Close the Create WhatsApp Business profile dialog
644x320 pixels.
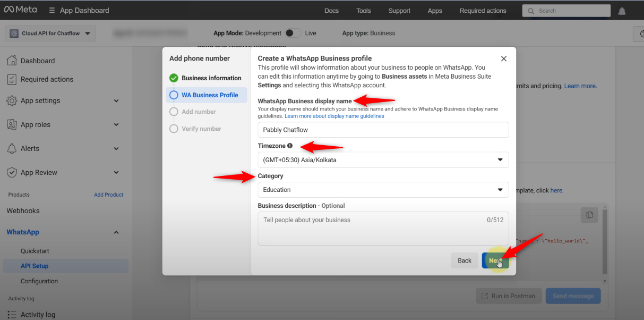coord(504,58)
